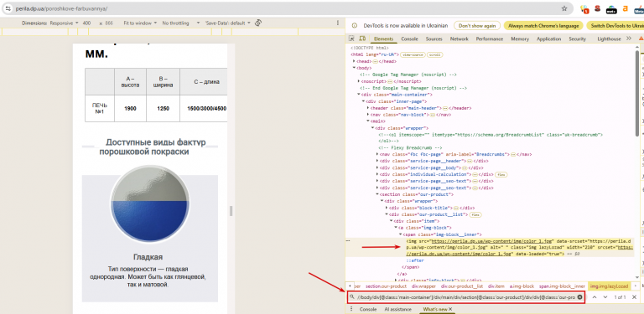Open the No throttling dropdown

(x=181, y=23)
